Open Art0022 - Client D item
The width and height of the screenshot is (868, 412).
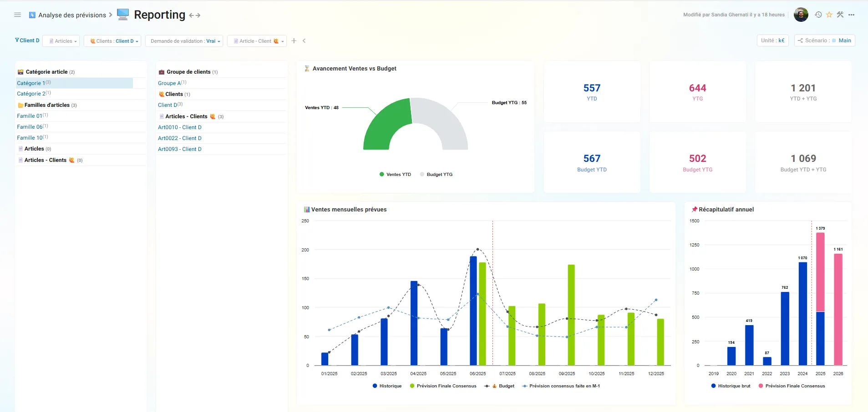(x=180, y=138)
